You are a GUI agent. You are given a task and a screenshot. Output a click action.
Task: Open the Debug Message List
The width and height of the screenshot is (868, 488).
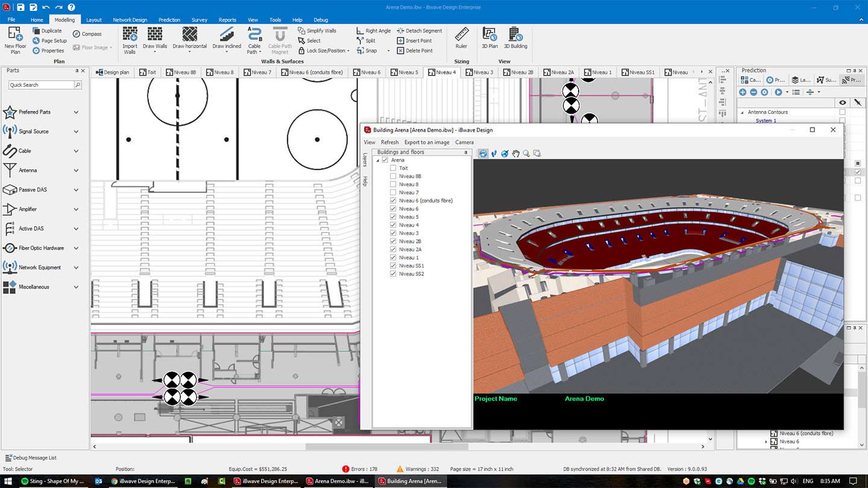[31, 458]
